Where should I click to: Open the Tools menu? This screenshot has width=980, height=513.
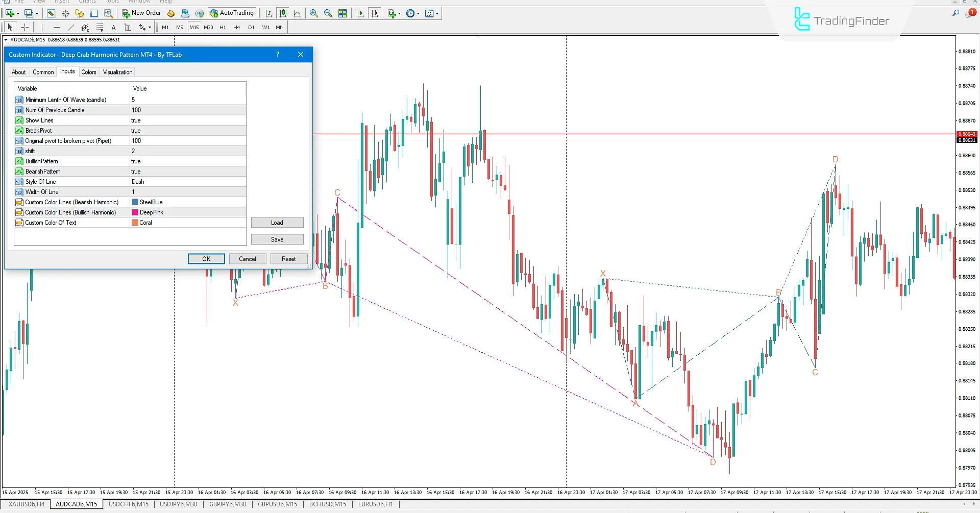112,2
